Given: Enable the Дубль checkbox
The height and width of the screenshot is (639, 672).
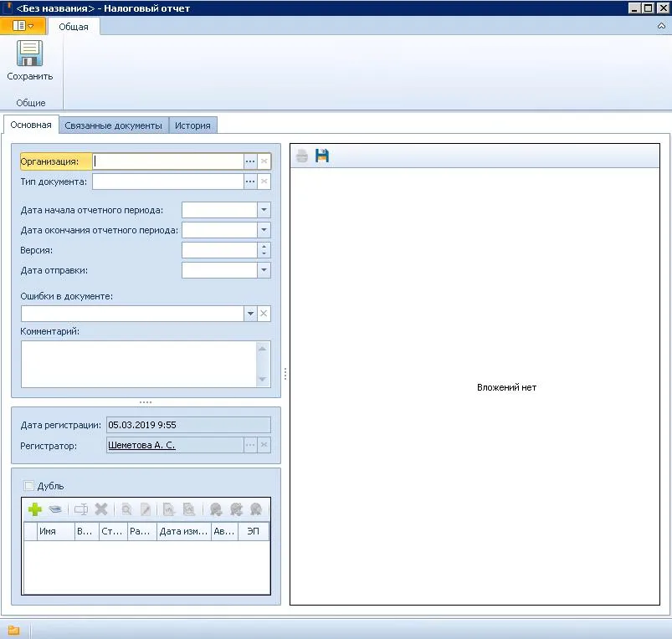Looking at the screenshot, I should click(29, 486).
